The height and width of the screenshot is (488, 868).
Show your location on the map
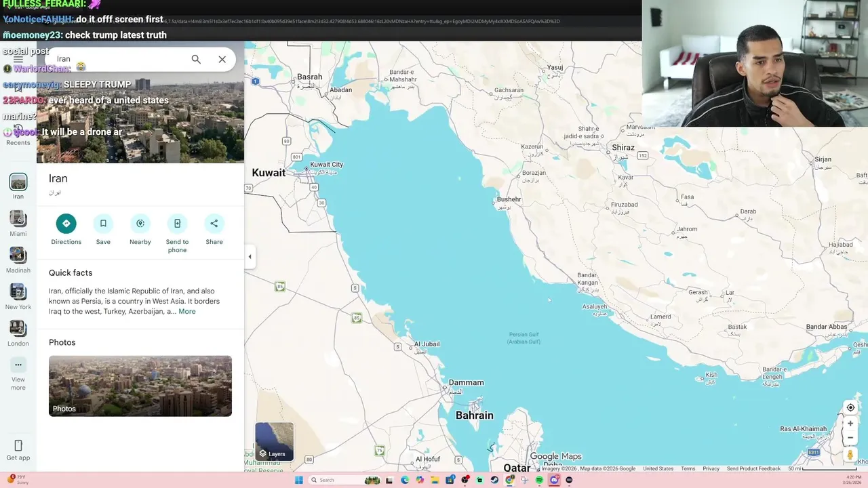pos(850,408)
